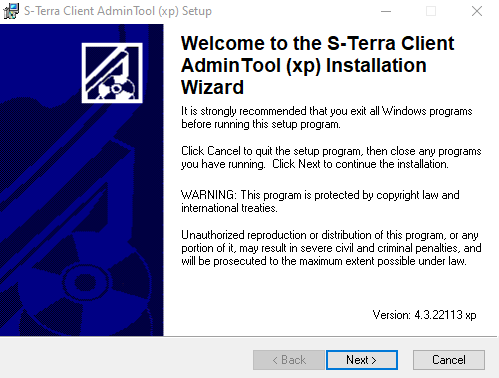Click the 'Version: 4.3.22113 xp' label

[x=424, y=315]
